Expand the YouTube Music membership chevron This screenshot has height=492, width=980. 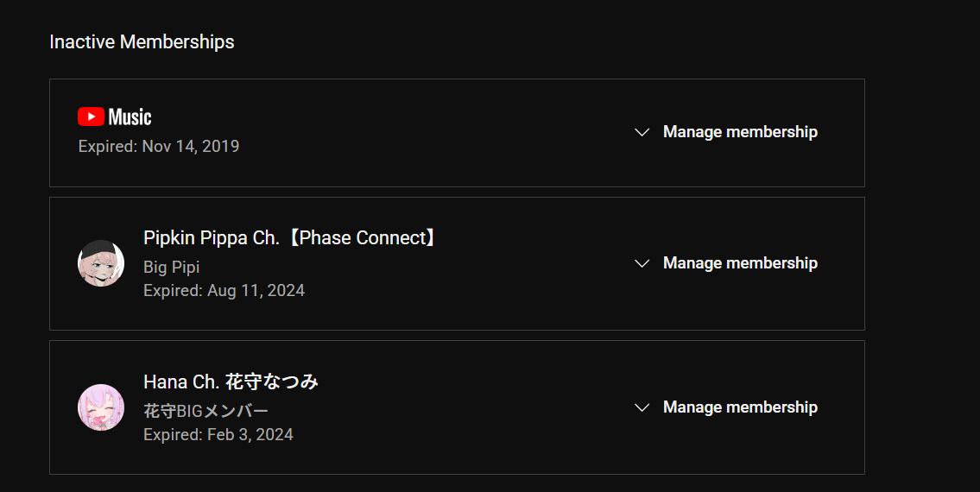point(642,132)
